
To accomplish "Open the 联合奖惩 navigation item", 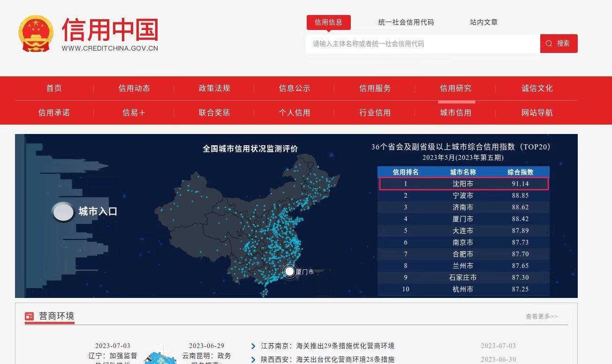I will [214, 112].
